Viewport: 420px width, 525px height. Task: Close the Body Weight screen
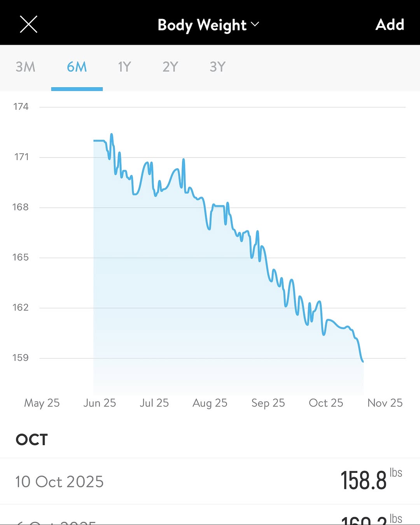tap(28, 25)
